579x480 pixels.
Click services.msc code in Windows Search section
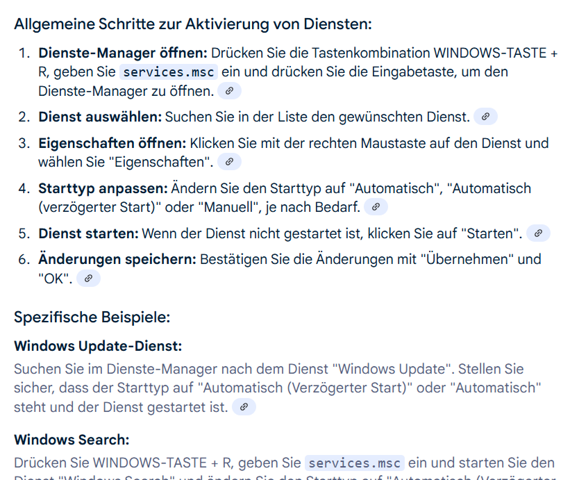(354, 463)
